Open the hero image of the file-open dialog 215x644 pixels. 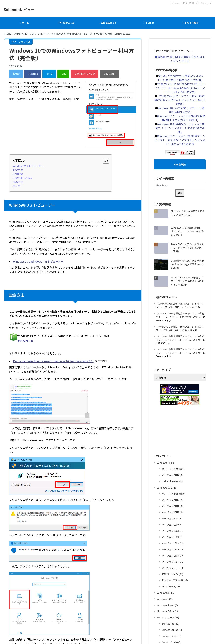111,114
